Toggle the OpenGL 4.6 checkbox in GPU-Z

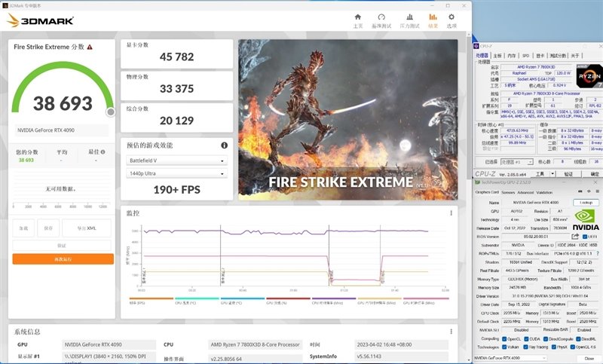coord(572,347)
